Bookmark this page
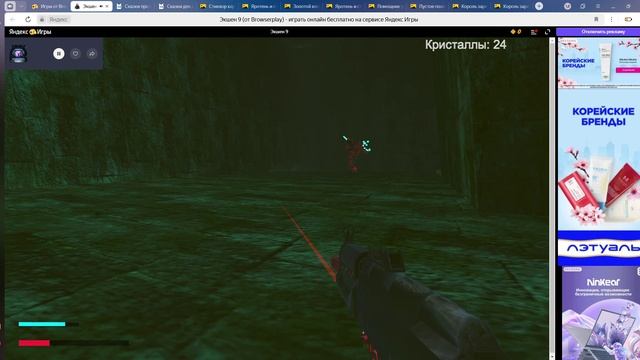 pos(596,19)
